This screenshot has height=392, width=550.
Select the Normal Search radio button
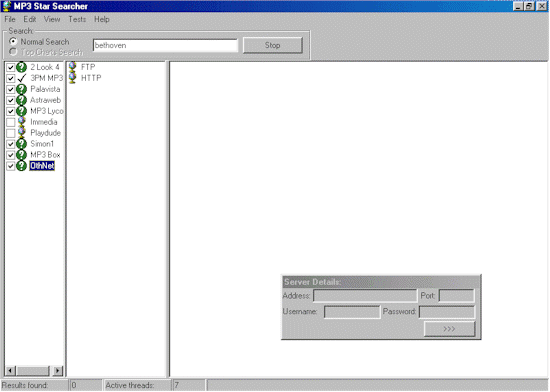pyautogui.click(x=13, y=41)
